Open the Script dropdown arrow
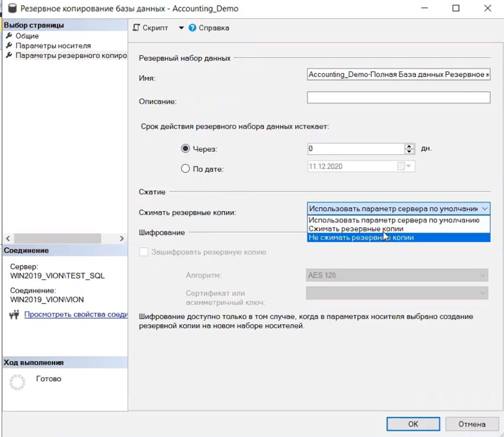The height and width of the screenshot is (437, 504). [181, 28]
